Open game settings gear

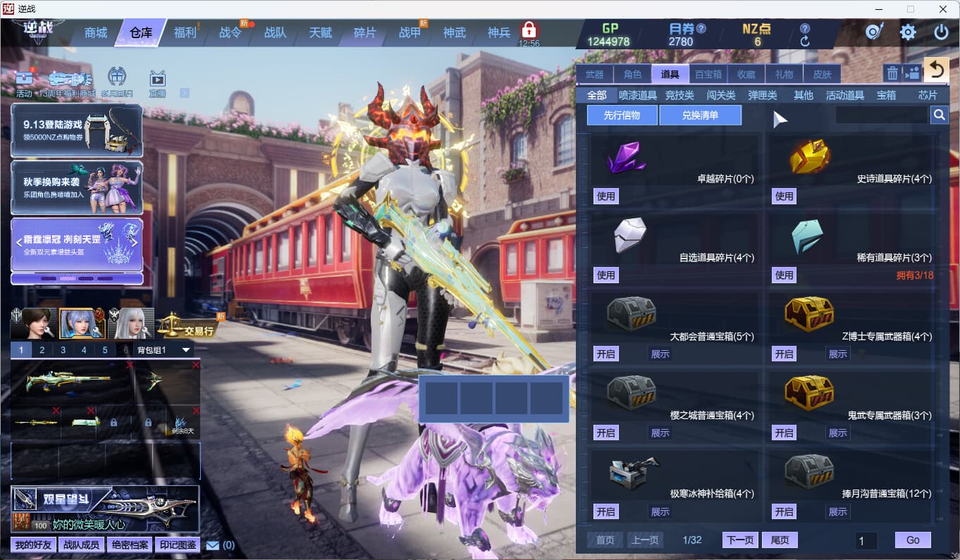pyautogui.click(x=908, y=32)
